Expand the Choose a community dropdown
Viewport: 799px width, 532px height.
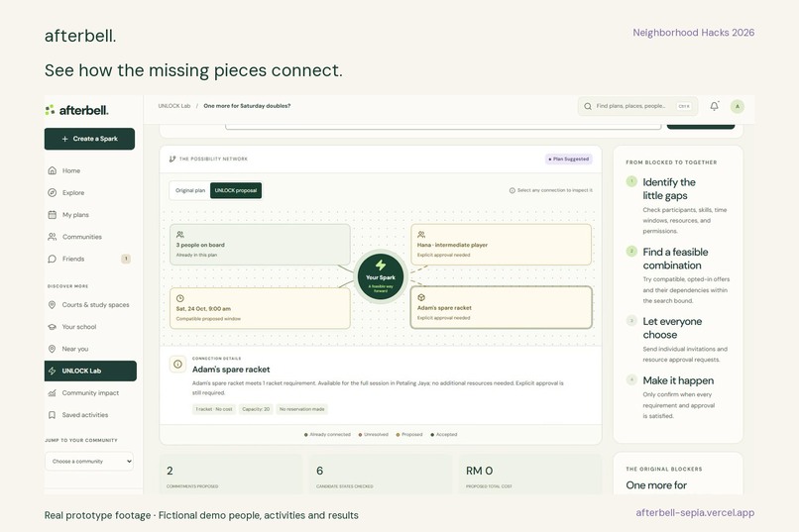pyautogui.click(x=89, y=462)
